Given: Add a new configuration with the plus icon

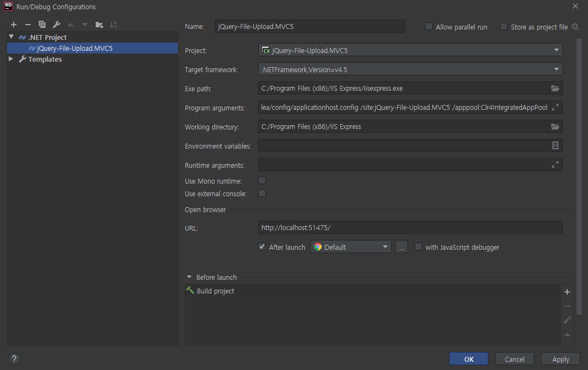Looking at the screenshot, I should coord(14,25).
